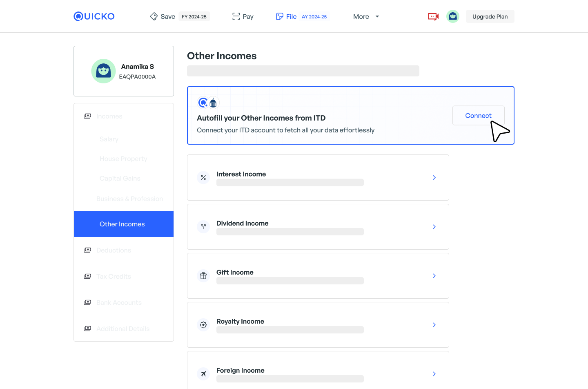The image size is (588, 389).
Task: Click Anamika S user avatar in sidebar
Action: (103, 71)
